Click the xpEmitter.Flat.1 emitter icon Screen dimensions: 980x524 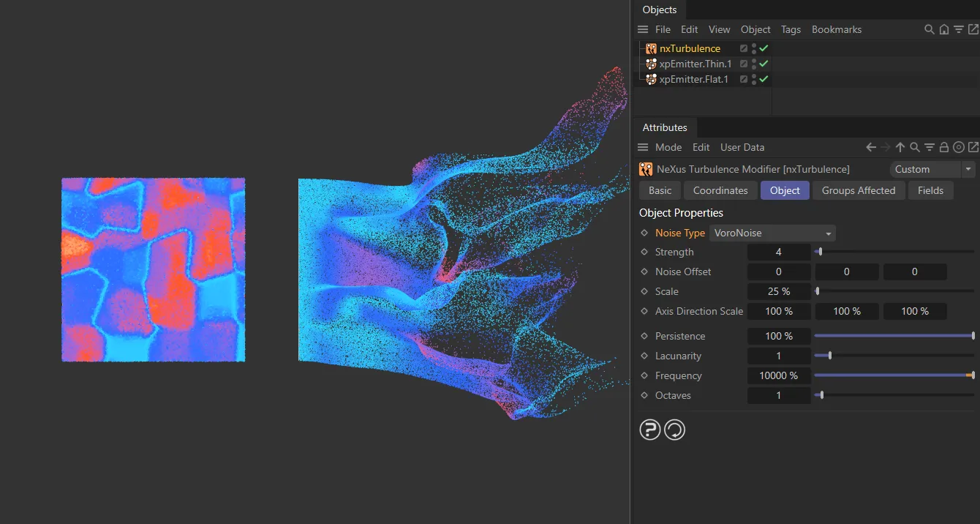tap(650, 79)
